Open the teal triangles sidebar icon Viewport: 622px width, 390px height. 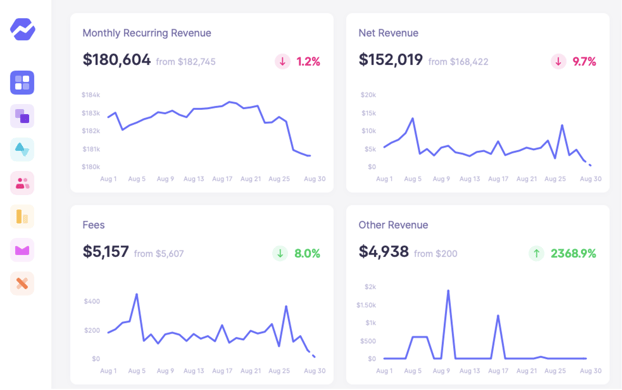[22, 149]
